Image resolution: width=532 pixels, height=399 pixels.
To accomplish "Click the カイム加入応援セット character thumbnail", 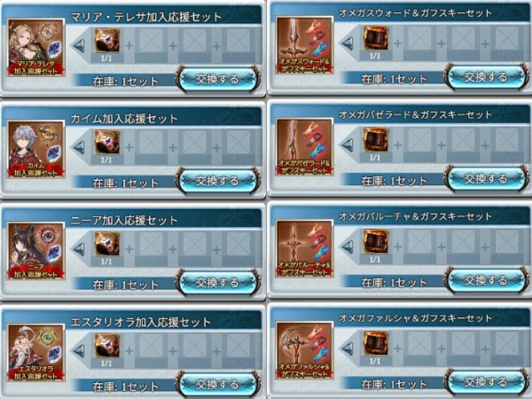I will click(36, 149).
